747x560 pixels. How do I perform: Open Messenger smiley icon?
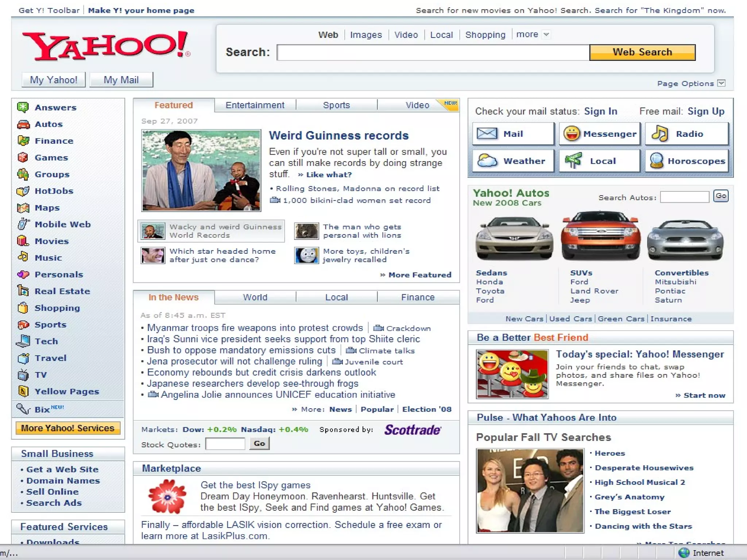pos(571,134)
